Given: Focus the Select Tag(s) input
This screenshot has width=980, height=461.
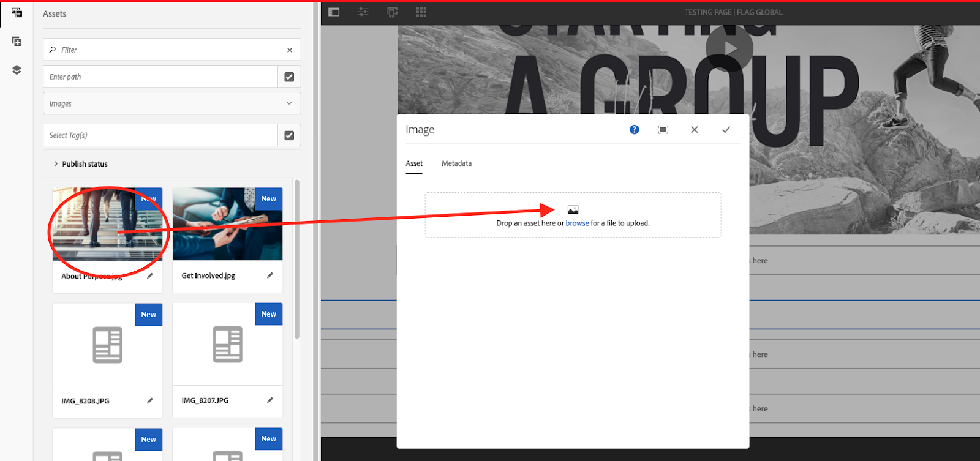Looking at the screenshot, I should pyautogui.click(x=160, y=135).
